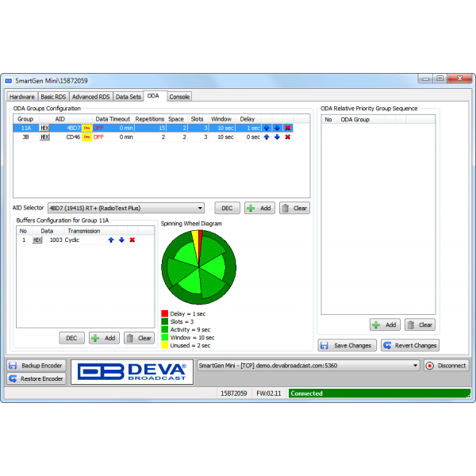Viewport: 476px width, 476px height.
Task: Click the yellow key icon in 3B row
Action: click(x=86, y=137)
